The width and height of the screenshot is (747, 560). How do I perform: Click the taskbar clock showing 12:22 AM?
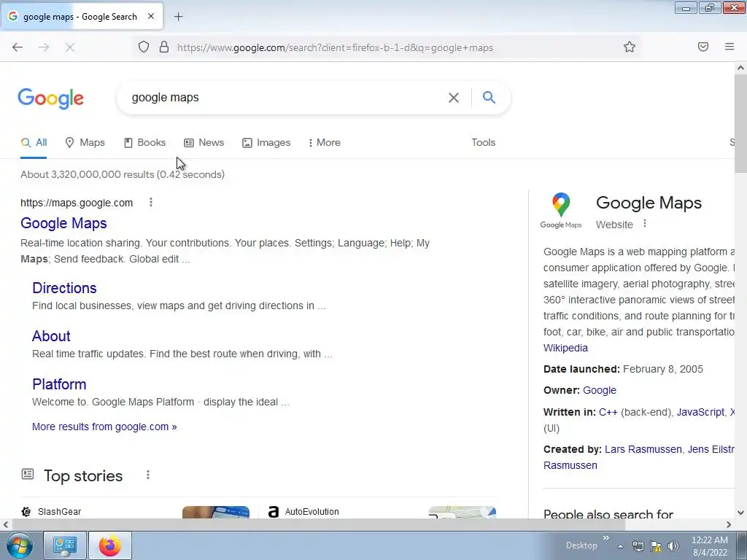click(710, 546)
